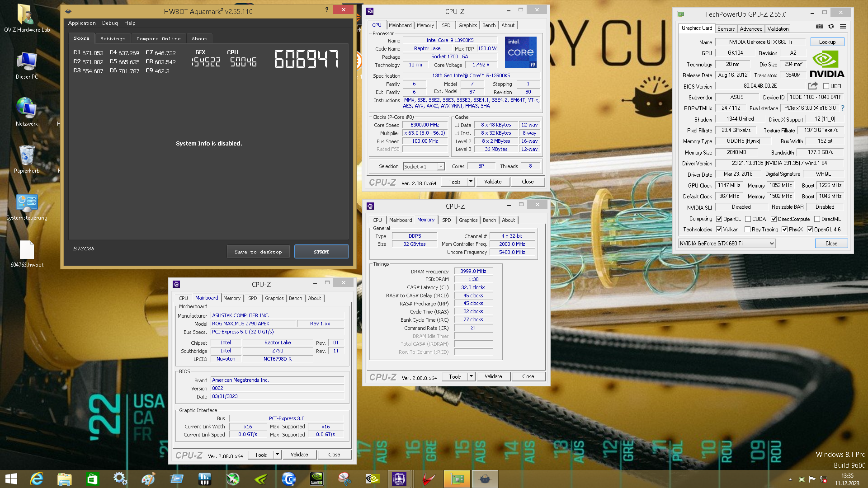
Task: Switch to GPU-Z Advanced tab
Action: point(751,28)
